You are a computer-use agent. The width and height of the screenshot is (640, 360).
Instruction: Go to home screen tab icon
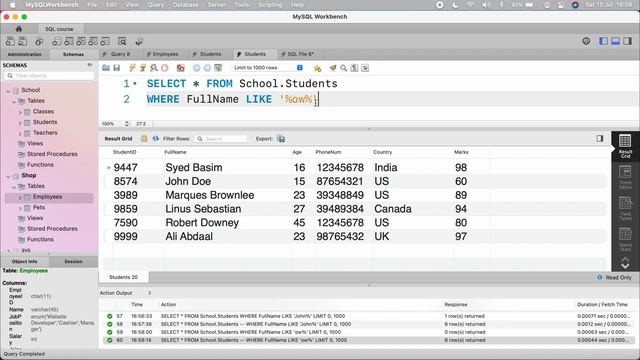19,29
